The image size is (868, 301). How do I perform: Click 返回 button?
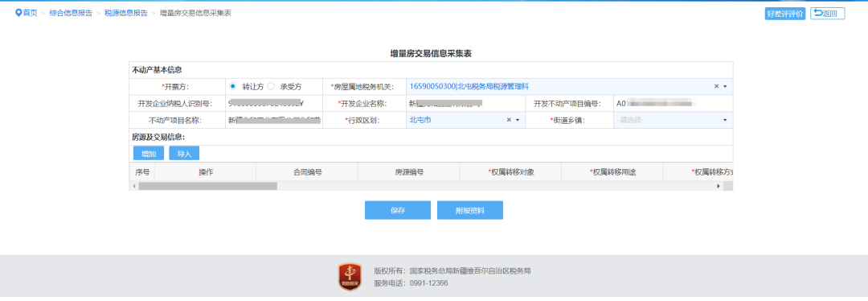click(x=827, y=14)
